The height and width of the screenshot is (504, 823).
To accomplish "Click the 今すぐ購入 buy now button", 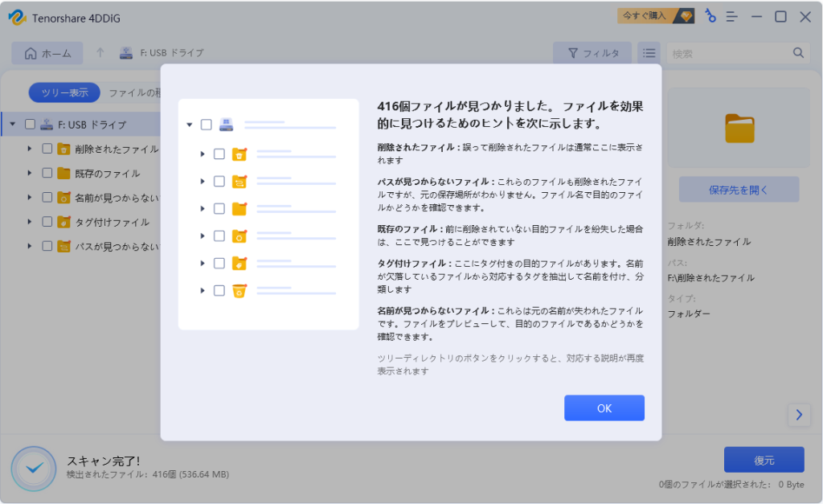I will click(x=656, y=16).
